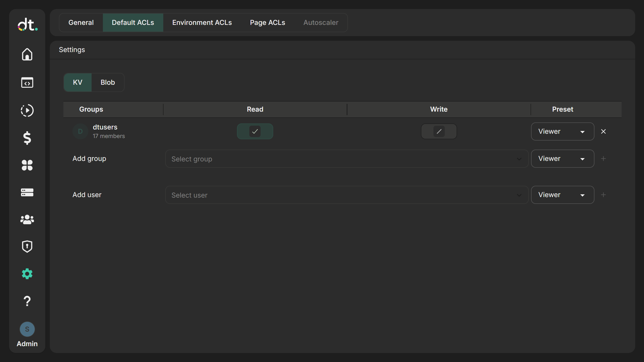Click the Write column header

coord(439,109)
